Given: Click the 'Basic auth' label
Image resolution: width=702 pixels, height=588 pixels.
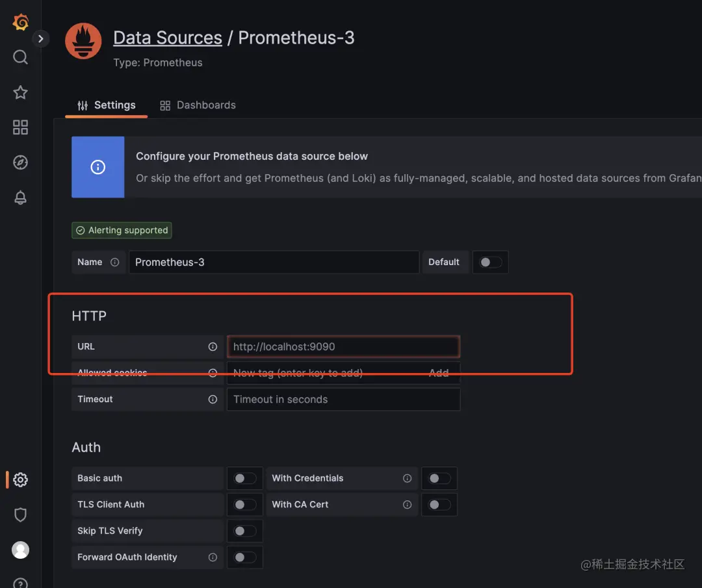Looking at the screenshot, I should pyautogui.click(x=100, y=478).
